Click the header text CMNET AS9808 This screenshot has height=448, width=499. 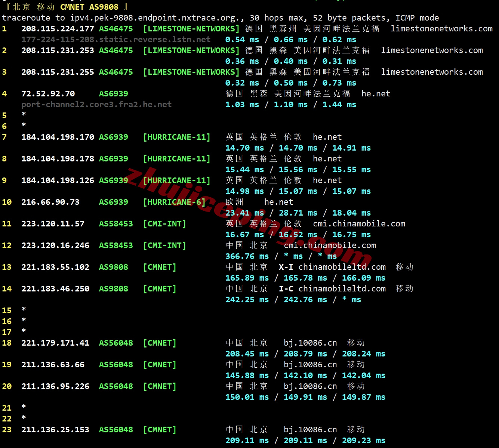click(89, 7)
